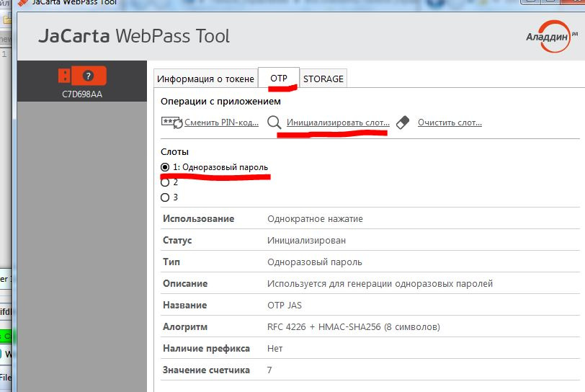Screen dimensions: 585x392
Task: Open the OTP tab
Action: point(279,78)
